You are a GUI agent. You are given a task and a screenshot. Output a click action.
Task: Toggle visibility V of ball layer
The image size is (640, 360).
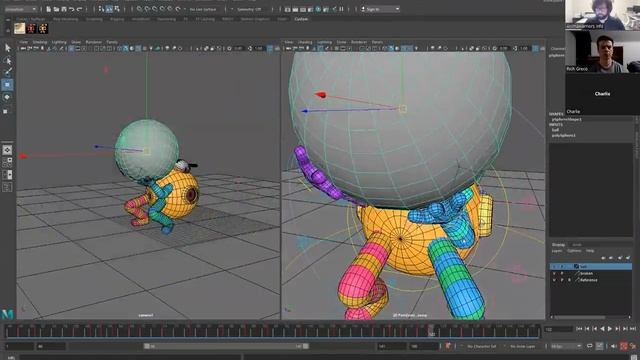[x=554, y=266]
